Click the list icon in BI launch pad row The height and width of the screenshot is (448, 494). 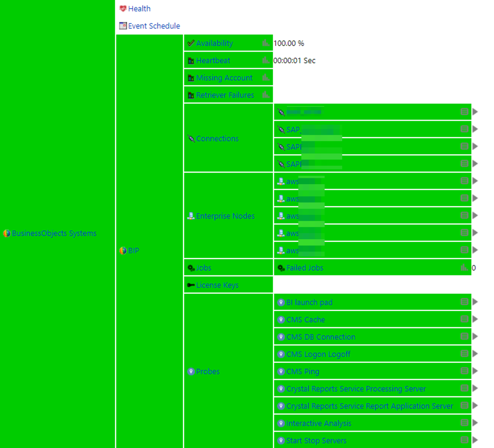(464, 302)
